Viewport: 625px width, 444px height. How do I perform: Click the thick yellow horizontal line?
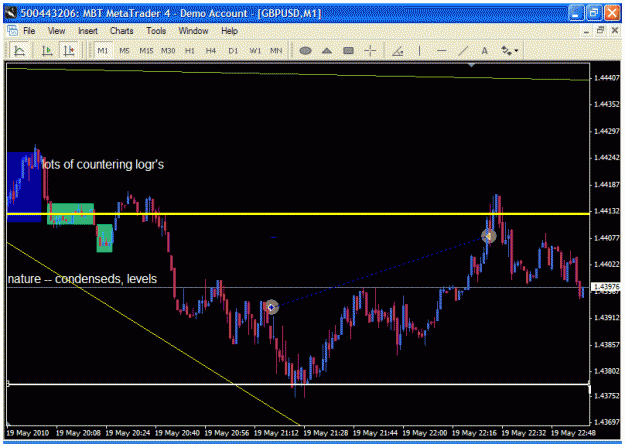[x=298, y=214]
